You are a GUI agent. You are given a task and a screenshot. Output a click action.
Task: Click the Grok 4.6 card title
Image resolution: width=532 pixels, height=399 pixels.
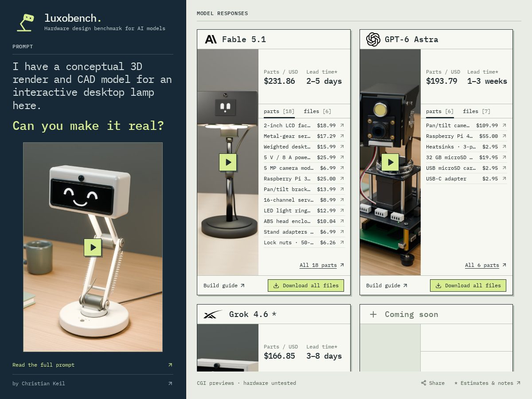coord(253,314)
